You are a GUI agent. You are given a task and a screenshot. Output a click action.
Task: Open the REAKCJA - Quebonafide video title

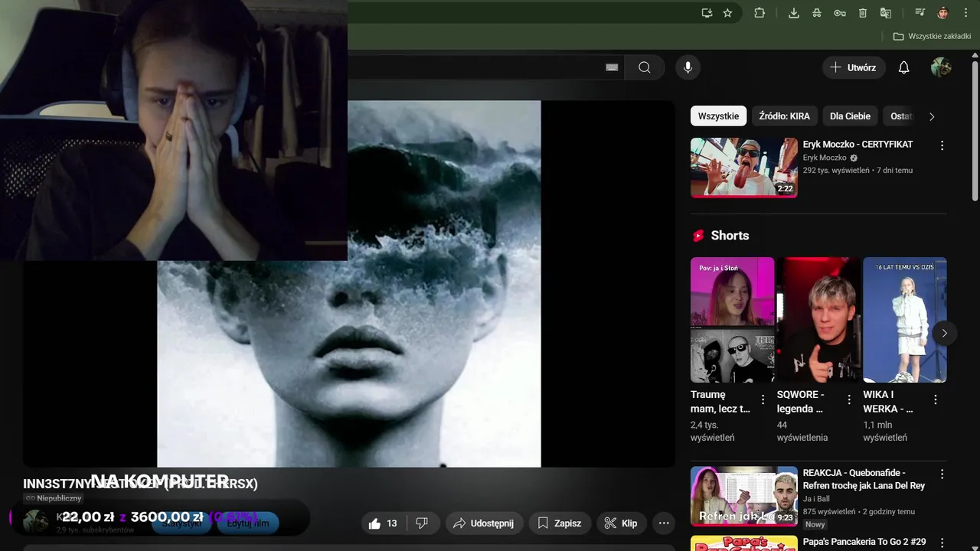point(864,479)
